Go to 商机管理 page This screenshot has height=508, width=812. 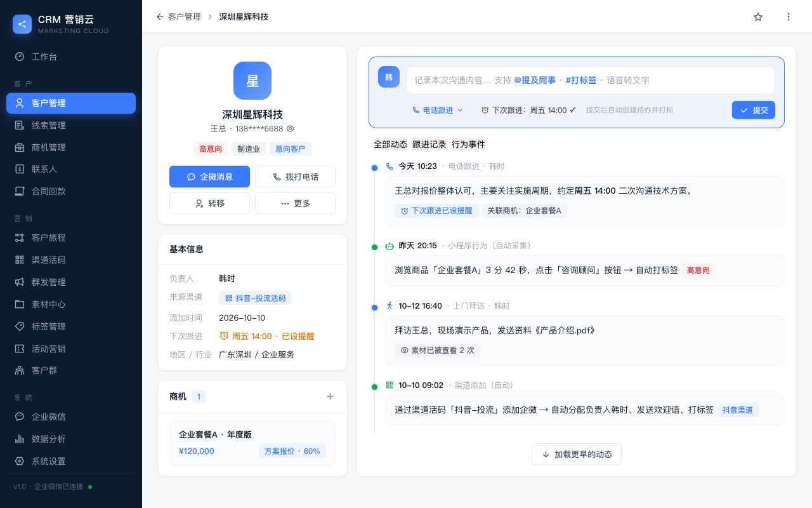(71, 147)
